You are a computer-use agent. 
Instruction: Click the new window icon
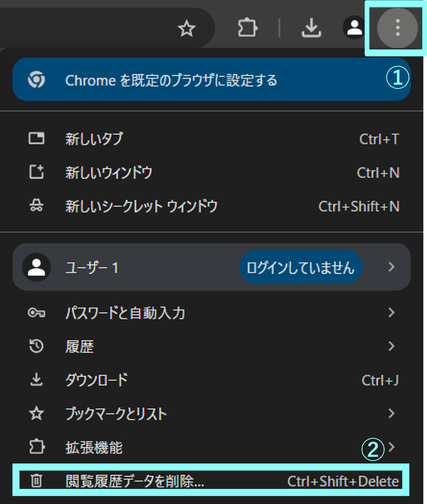pyautogui.click(x=36, y=172)
